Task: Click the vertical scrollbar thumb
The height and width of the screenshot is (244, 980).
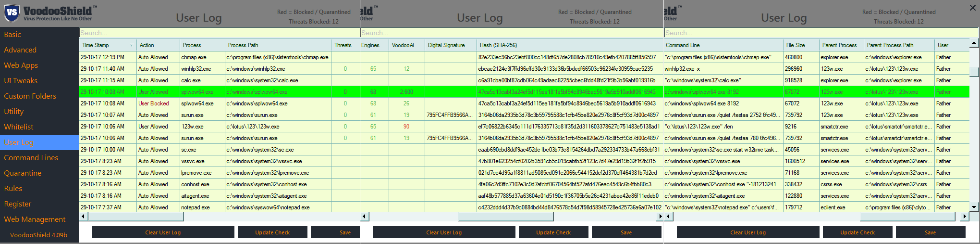Action: pyautogui.click(x=974, y=72)
